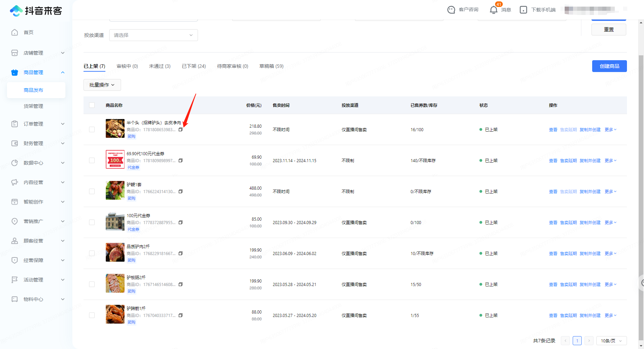Expand the 批量操作 batch operations dropdown
Screen dimensions: 644x349
[102, 85]
